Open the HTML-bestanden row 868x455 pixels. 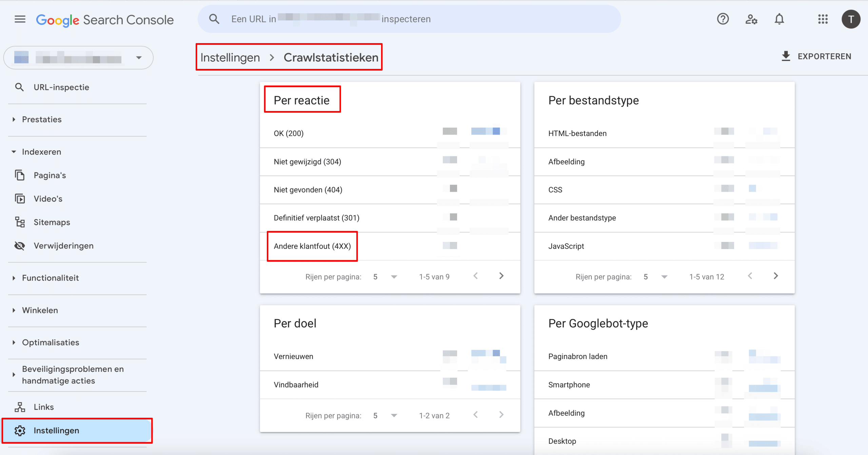(x=664, y=133)
